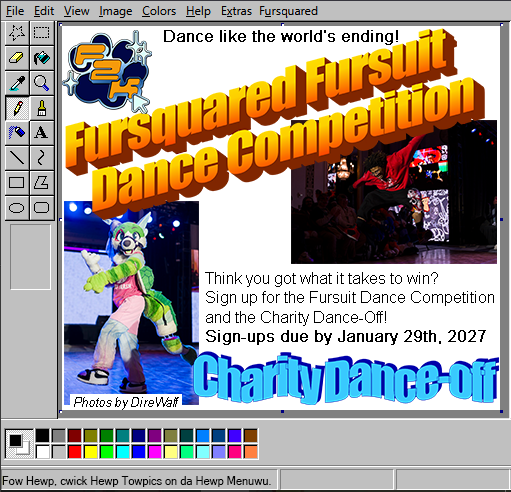Open the Colors menu

tap(159, 11)
